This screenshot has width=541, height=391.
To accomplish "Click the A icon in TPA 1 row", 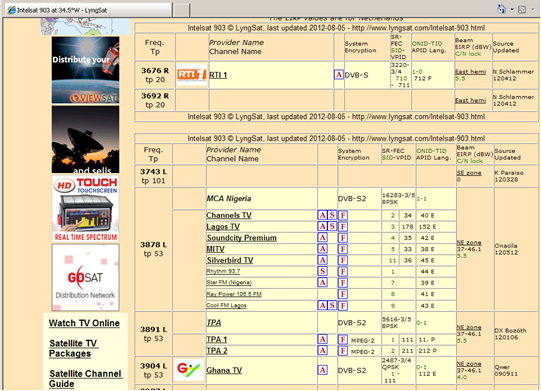I will point(322,339).
